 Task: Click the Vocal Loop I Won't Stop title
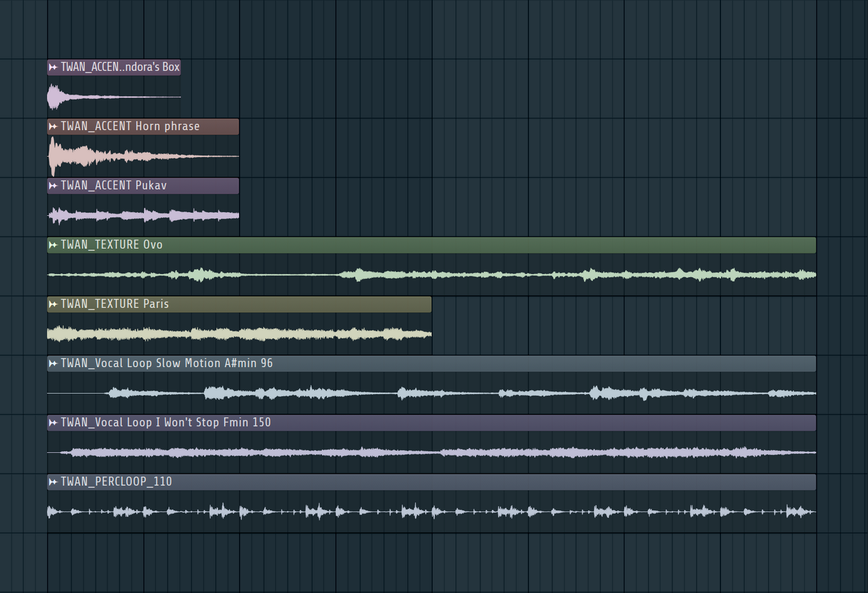165,423
